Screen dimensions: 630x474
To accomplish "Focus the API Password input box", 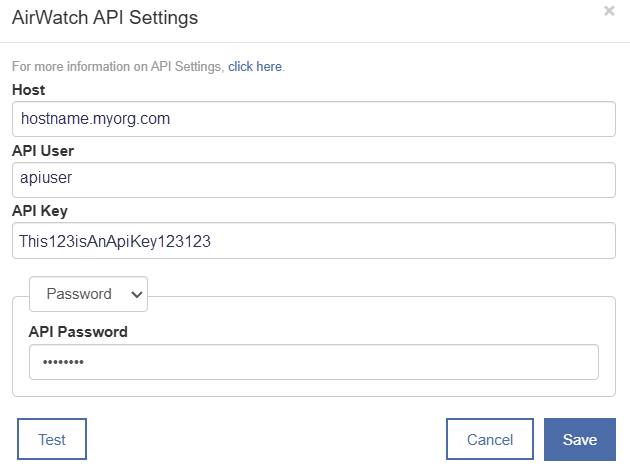I will (x=314, y=362).
